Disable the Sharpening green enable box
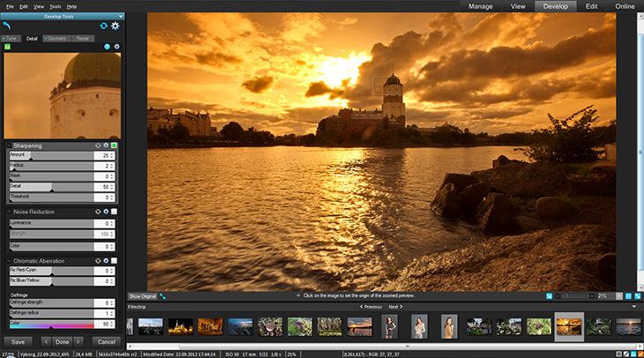Viewport: 644px width, 358px height. point(114,145)
